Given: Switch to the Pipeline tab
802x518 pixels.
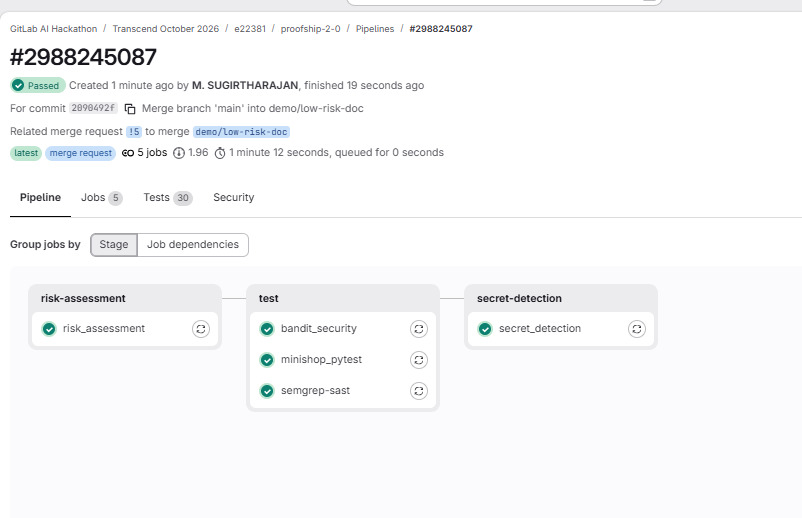Looking at the screenshot, I should pos(40,198).
